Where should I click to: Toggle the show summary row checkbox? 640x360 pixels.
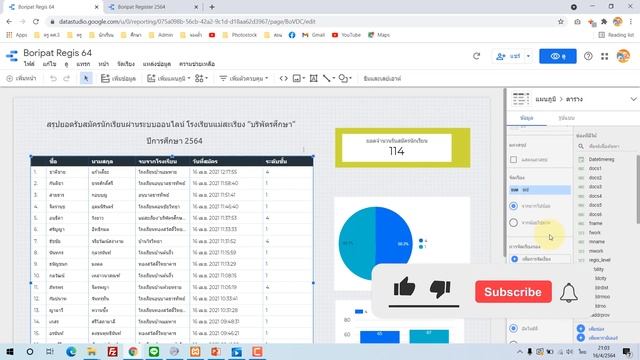[513, 160]
